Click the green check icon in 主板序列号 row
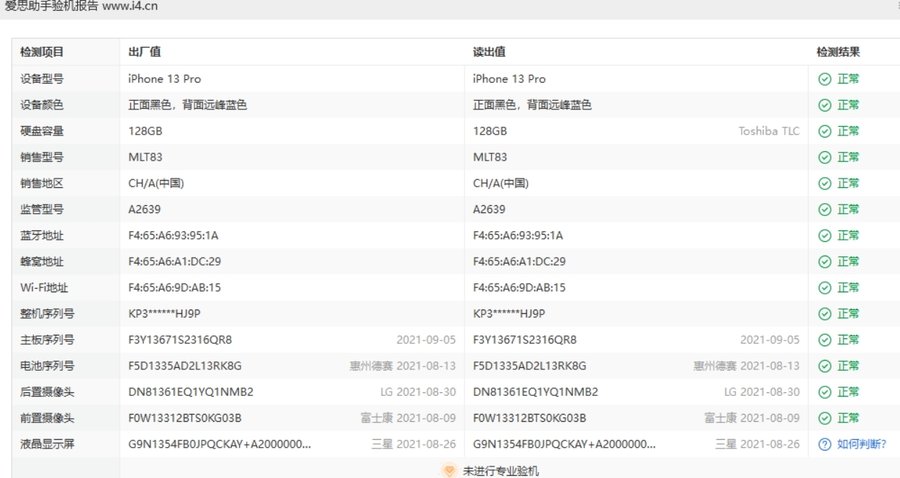Image resolution: width=900 pixels, height=478 pixels. [824, 340]
